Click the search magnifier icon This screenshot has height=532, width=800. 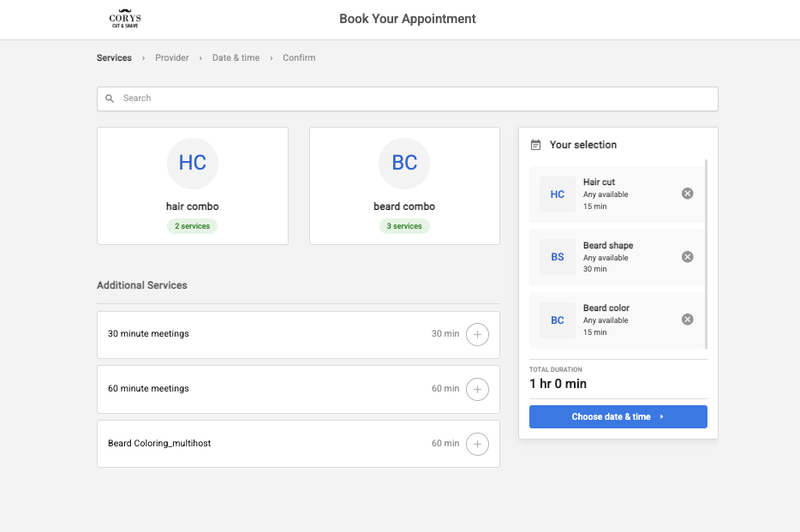tap(110, 99)
